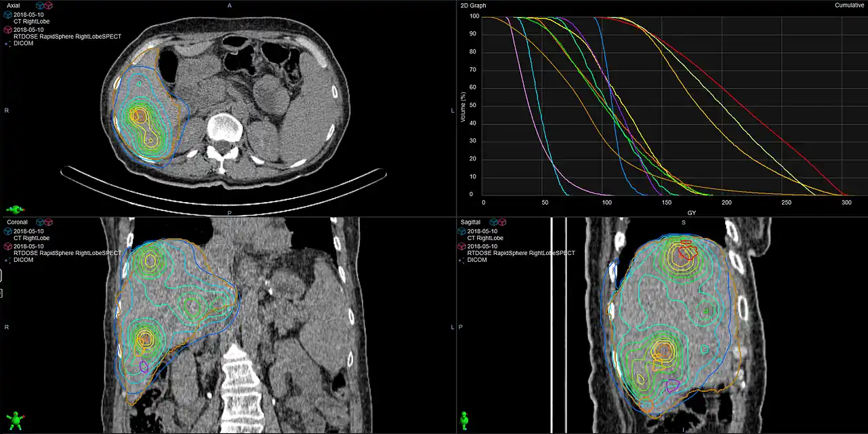Click the DICOM dots icon in the Axial view

7,43
